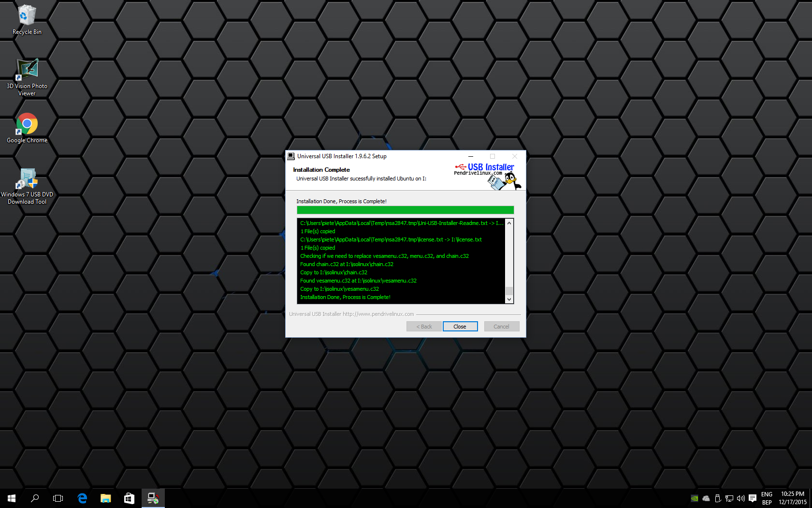Viewport: 812px width, 508px height.
Task: Minimize the Universal USB Installer window
Action: (470, 156)
